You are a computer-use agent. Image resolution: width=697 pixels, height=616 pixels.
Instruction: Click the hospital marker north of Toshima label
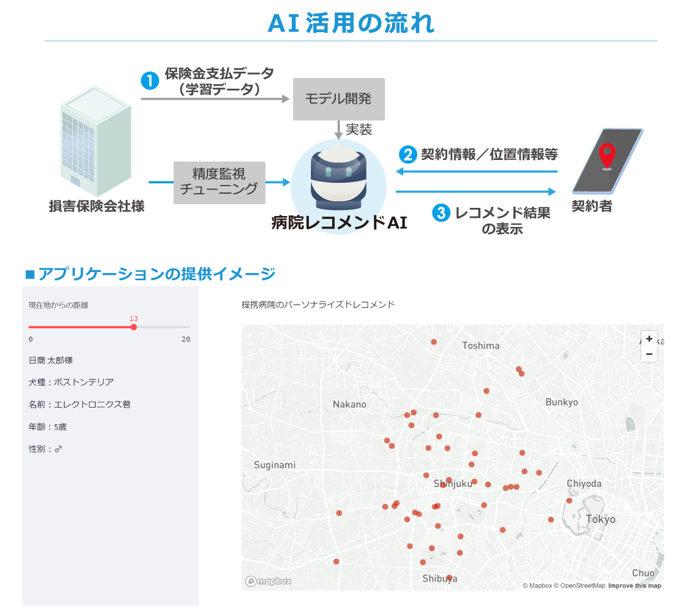click(x=434, y=342)
